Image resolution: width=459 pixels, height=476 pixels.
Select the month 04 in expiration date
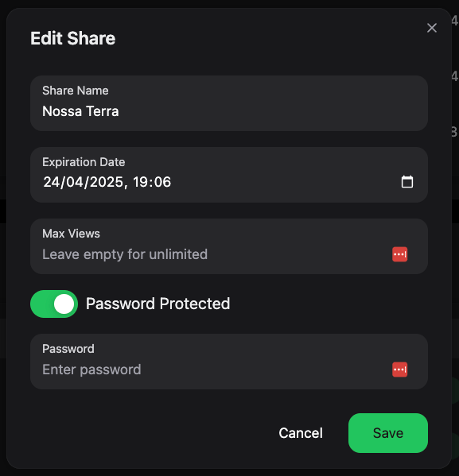(x=75, y=182)
